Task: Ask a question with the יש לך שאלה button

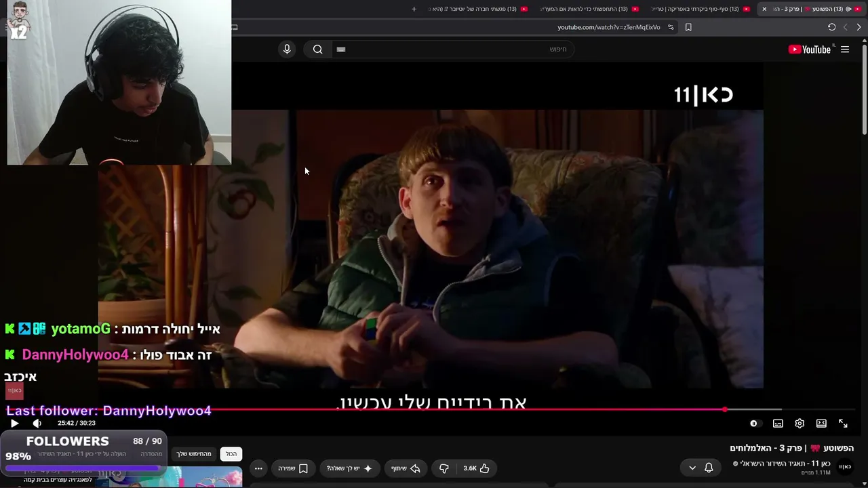Action: 349,468
